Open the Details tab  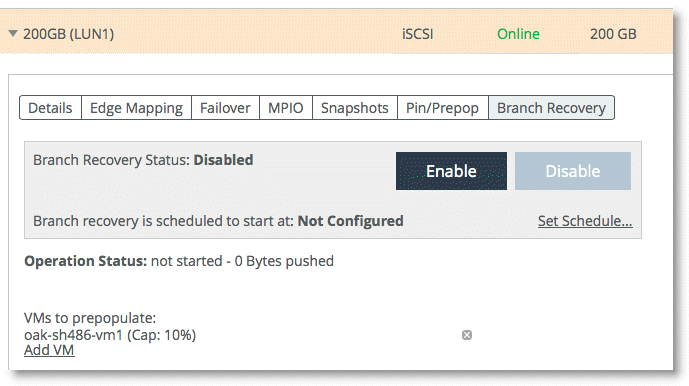coord(51,108)
